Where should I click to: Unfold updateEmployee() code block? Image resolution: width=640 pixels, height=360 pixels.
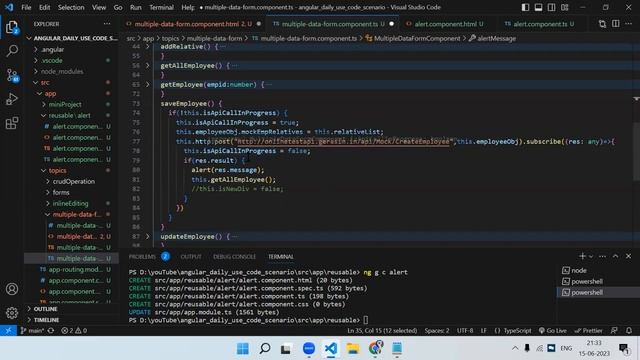coord(148,236)
